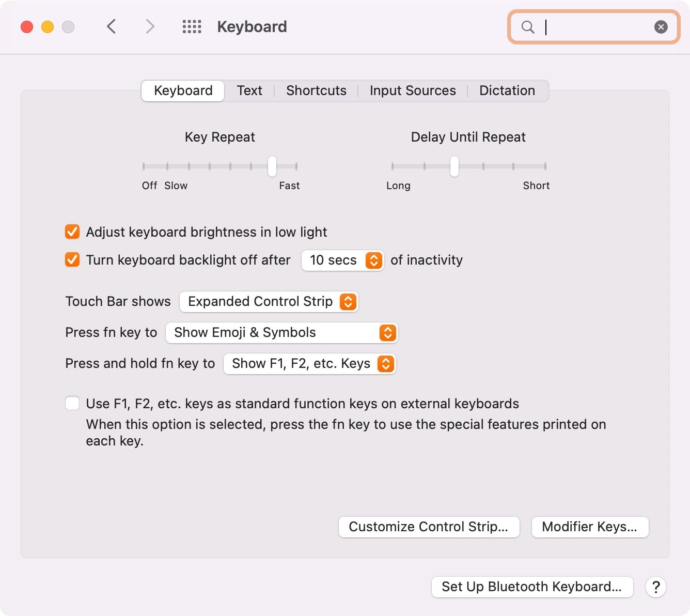Go back with the left chevron
690x616 pixels.
pos(111,26)
